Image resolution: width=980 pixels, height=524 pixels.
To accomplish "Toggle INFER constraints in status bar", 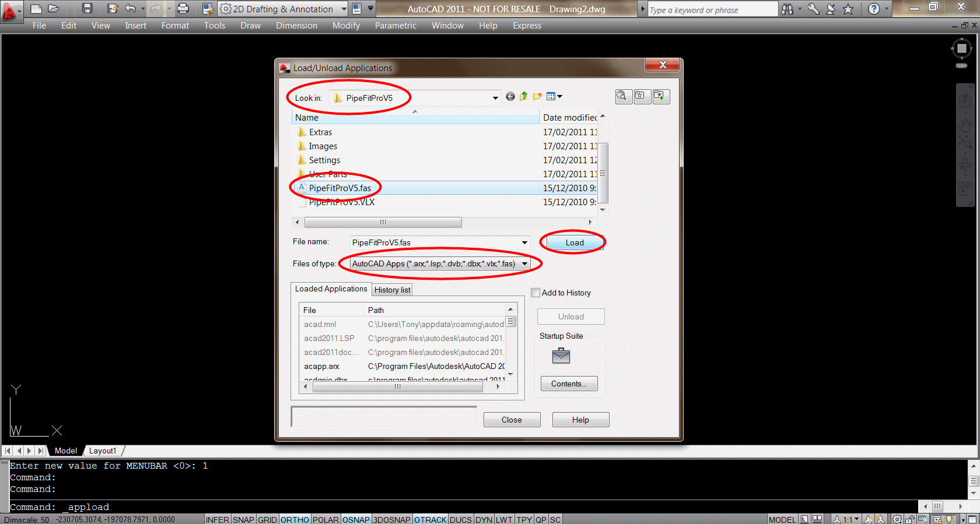I will (x=217, y=519).
